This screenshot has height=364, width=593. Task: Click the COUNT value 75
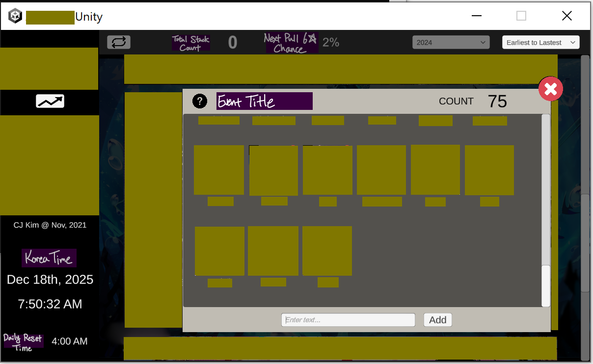click(497, 102)
